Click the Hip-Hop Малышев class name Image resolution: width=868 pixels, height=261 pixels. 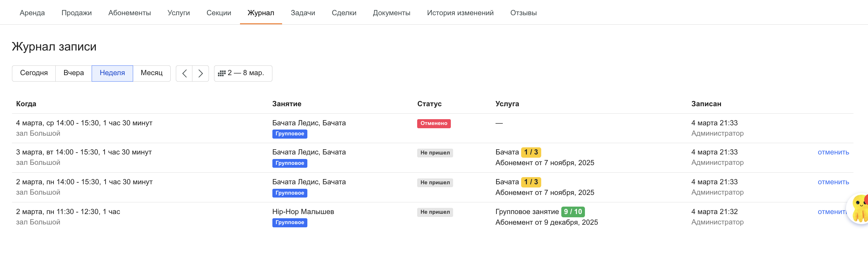click(303, 212)
